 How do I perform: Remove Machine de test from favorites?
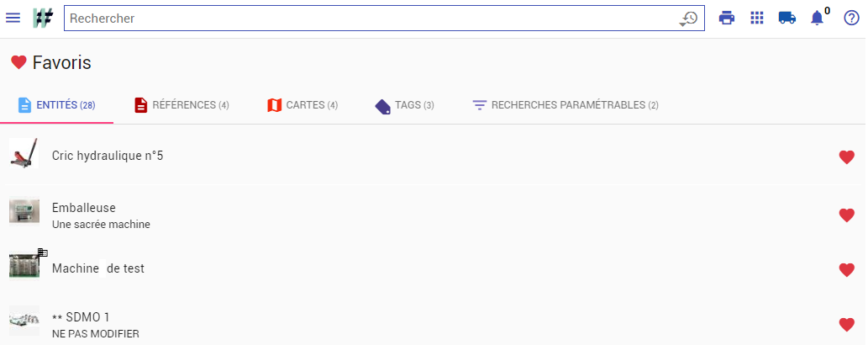(846, 270)
